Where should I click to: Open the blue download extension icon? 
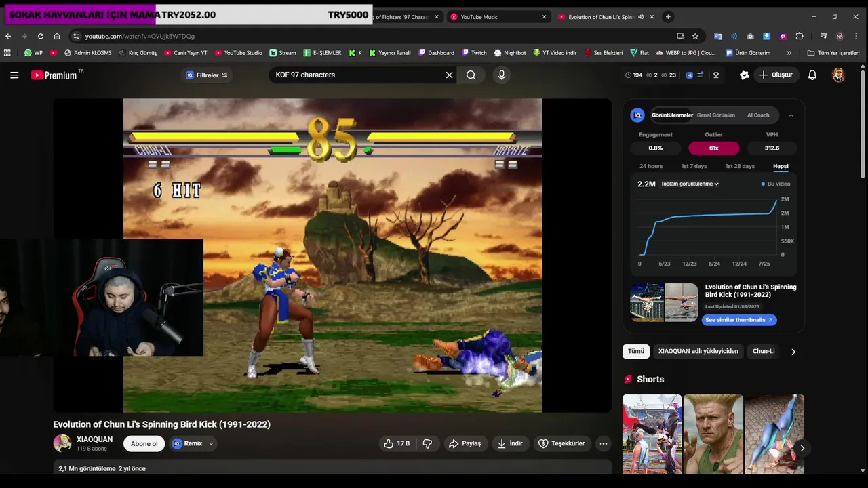coord(767,36)
